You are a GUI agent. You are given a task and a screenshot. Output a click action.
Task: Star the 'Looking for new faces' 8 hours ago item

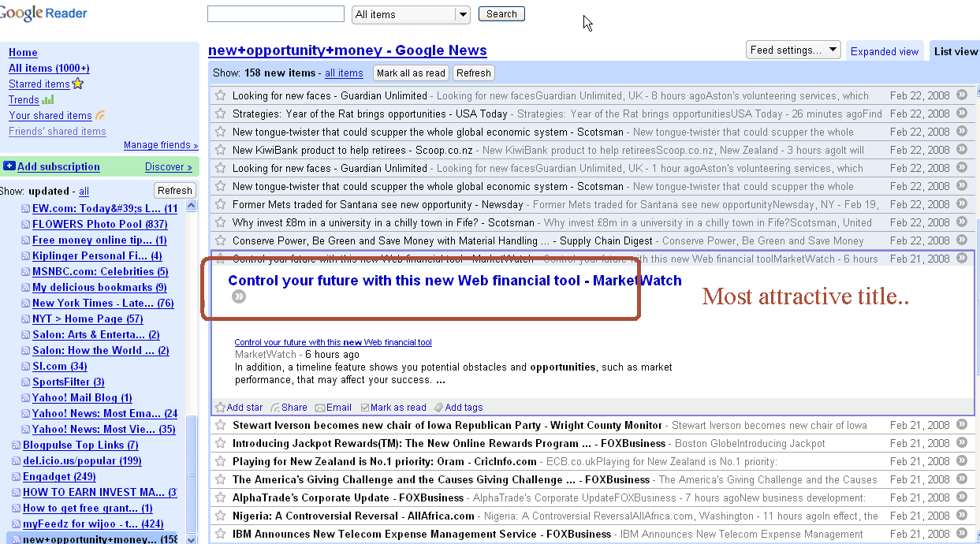click(x=221, y=95)
